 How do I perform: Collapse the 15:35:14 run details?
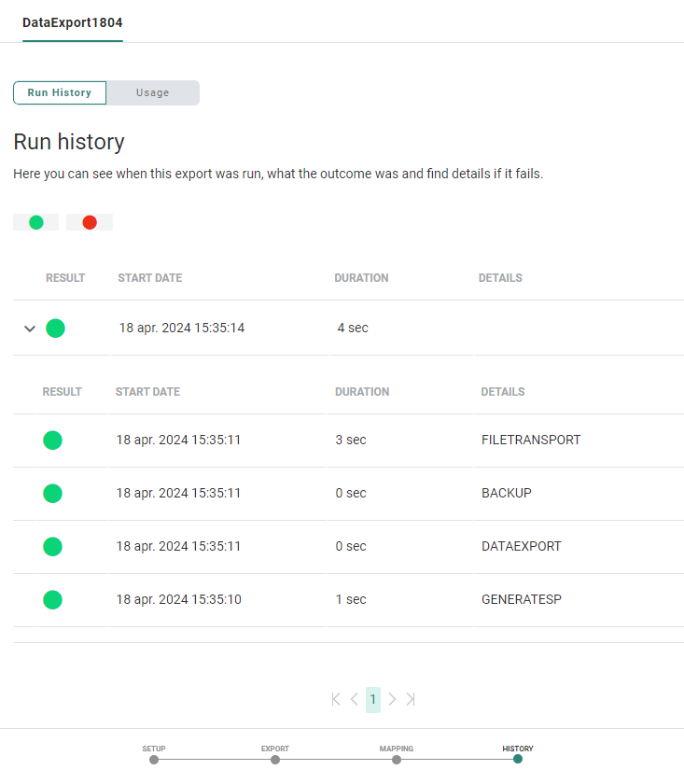pyautogui.click(x=30, y=329)
